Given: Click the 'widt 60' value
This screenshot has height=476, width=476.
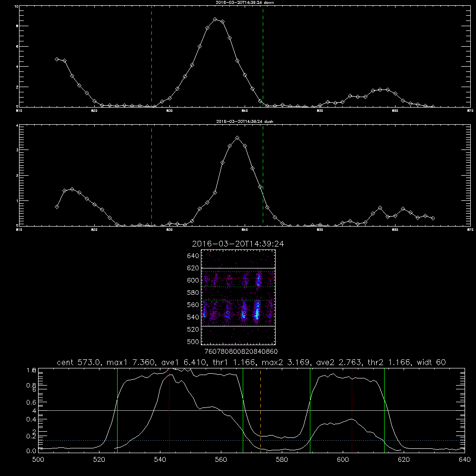Looking at the screenshot, I should (x=431, y=362).
